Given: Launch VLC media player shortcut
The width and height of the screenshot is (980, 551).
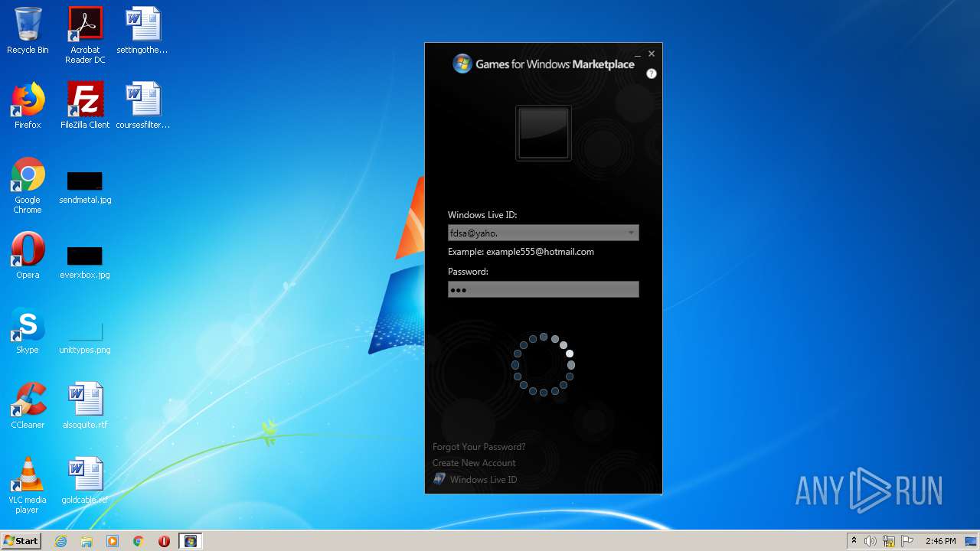Looking at the screenshot, I should click(28, 485).
